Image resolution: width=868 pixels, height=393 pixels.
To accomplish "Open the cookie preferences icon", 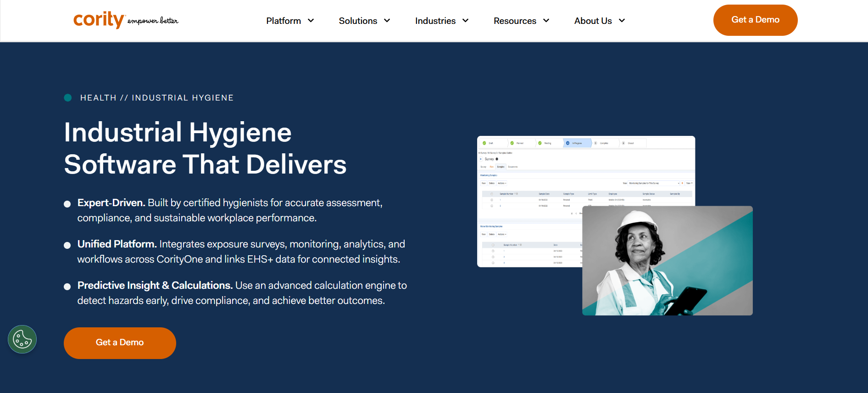I will tap(22, 340).
